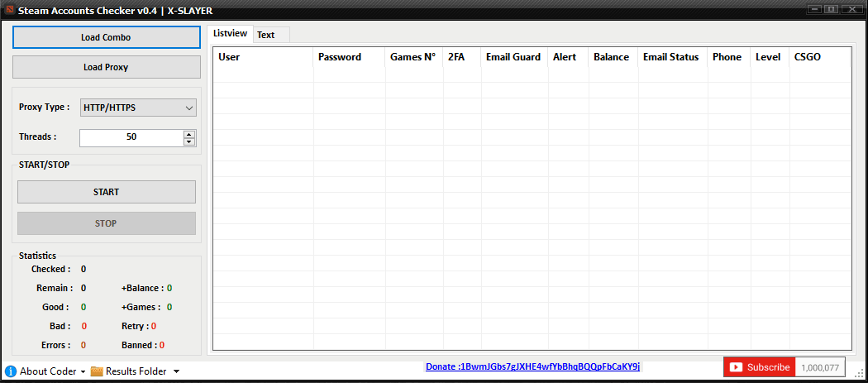Click the START button
Screen dimensions: 868x383
(106, 192)
